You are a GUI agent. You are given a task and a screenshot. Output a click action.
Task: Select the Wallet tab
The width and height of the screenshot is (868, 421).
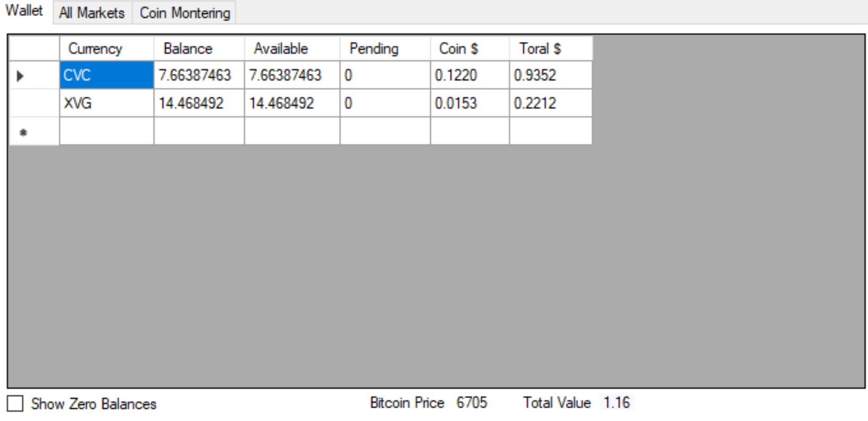(x=24, y=11)
